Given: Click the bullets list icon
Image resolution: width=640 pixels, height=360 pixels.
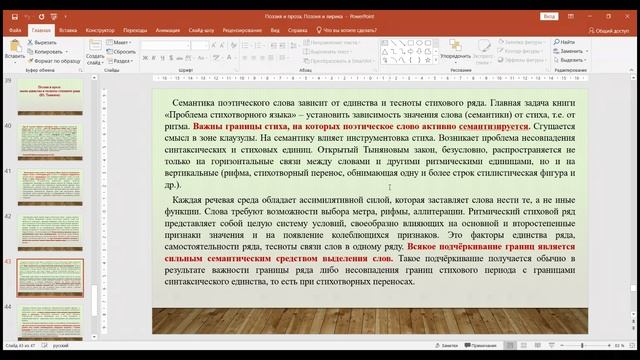Looking at the screenshot, I should click(x=245, y=45).
